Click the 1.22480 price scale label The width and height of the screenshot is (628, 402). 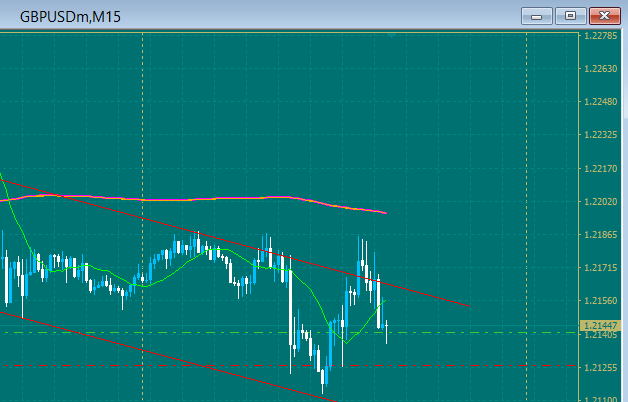pos(601,102)
